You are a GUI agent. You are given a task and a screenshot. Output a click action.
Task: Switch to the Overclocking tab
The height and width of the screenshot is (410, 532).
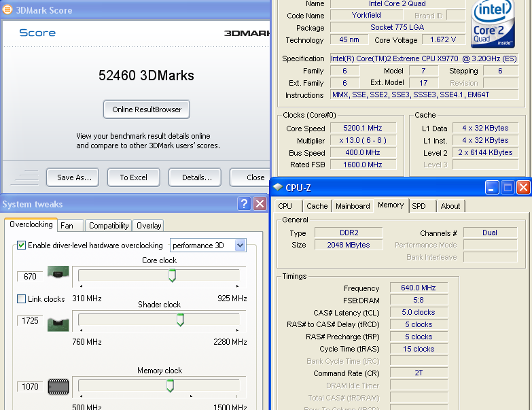click(31, 224)
